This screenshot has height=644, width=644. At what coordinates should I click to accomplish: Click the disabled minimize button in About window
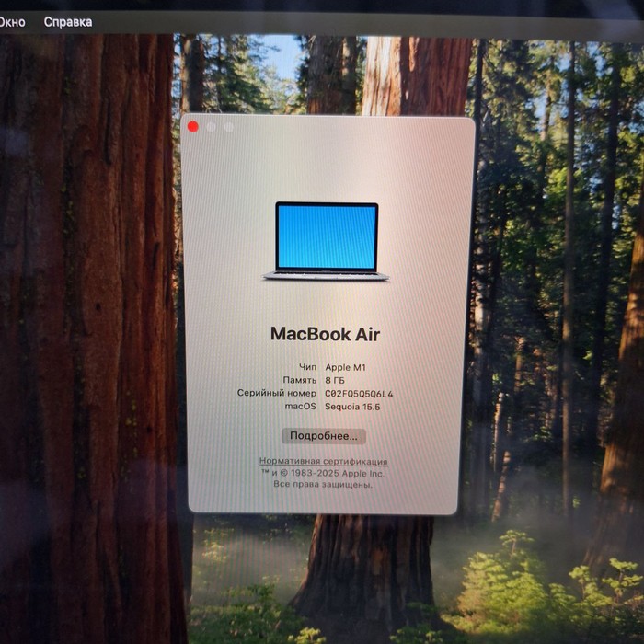[x=211, y=127]
